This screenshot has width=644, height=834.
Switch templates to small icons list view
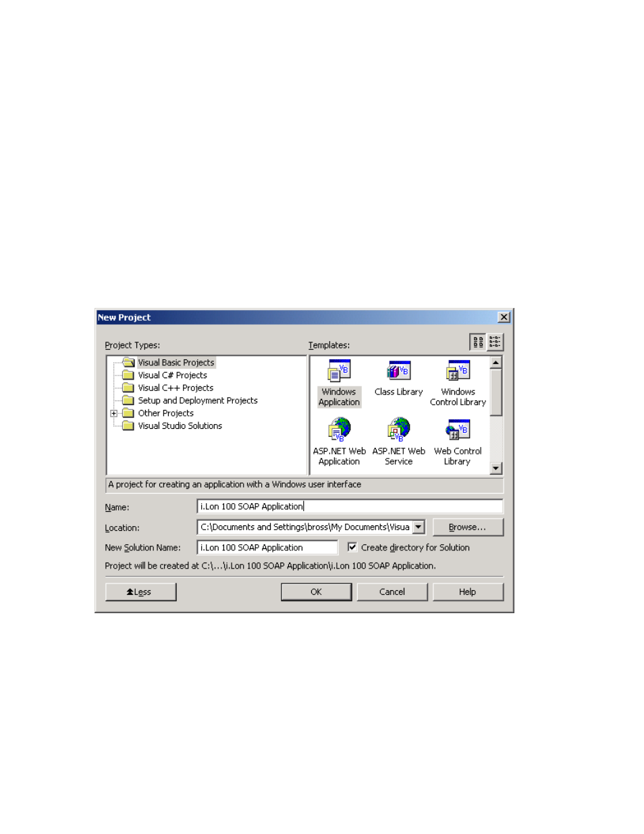click(495, 342)
